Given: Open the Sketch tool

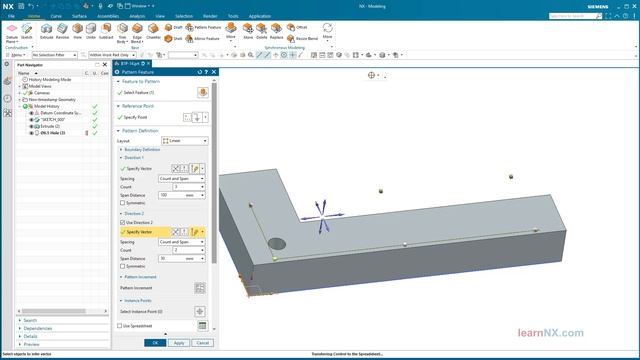Looking at the screenshot, I should pyautogui.click(x=27, y=31).
